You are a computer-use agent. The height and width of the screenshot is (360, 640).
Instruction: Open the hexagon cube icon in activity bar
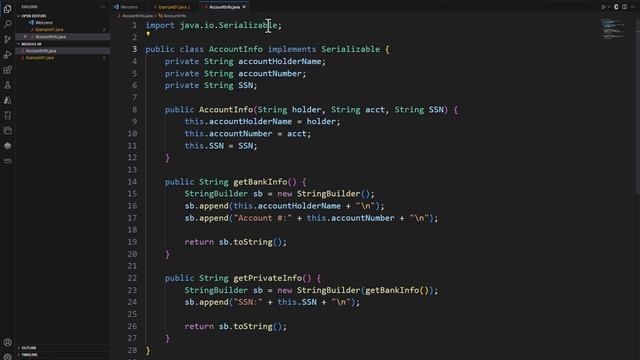[7, 146]
